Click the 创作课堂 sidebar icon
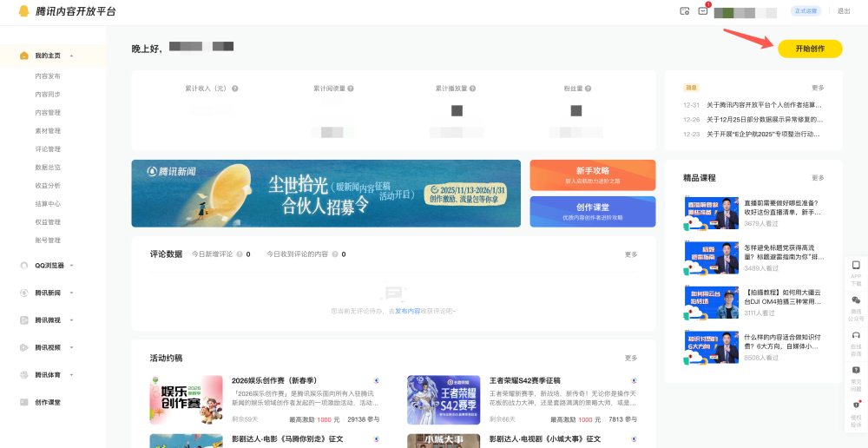The height and width of the screenshot is (448, 868). tap(23, 403)
